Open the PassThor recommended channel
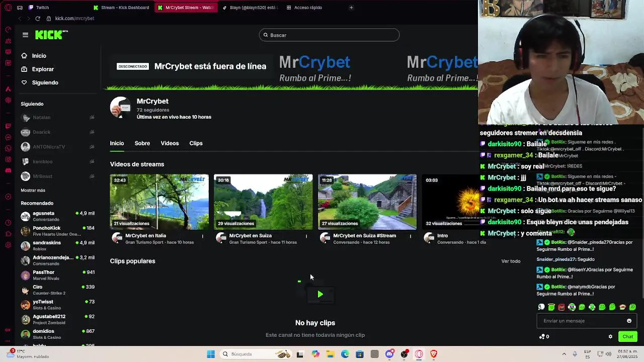 [57, 275]
